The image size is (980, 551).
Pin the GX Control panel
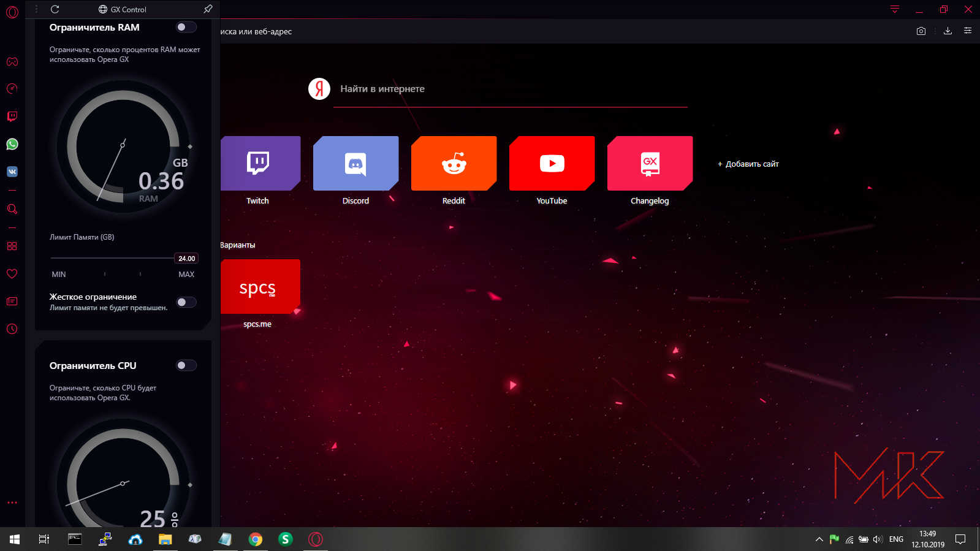(208, 9)
